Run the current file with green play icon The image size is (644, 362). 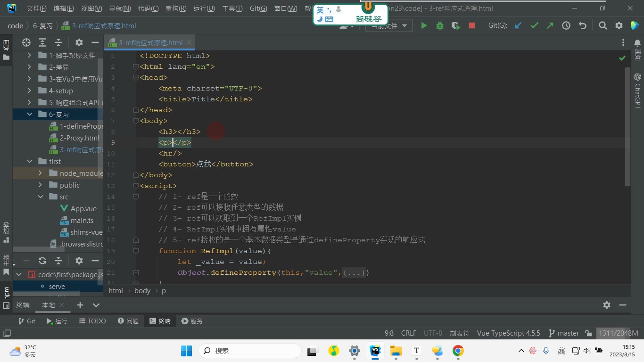tap(424, 26)
